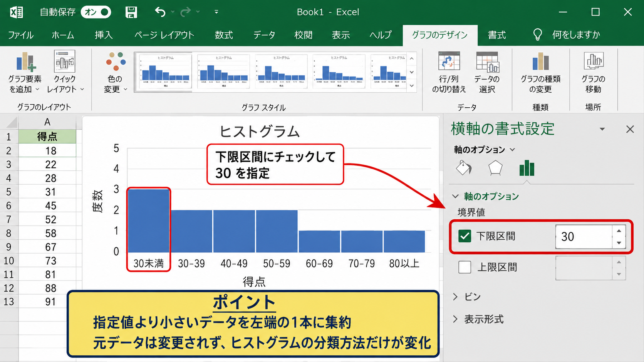Decrease 下限区間 value with down spinner

(x=619, y=242)
